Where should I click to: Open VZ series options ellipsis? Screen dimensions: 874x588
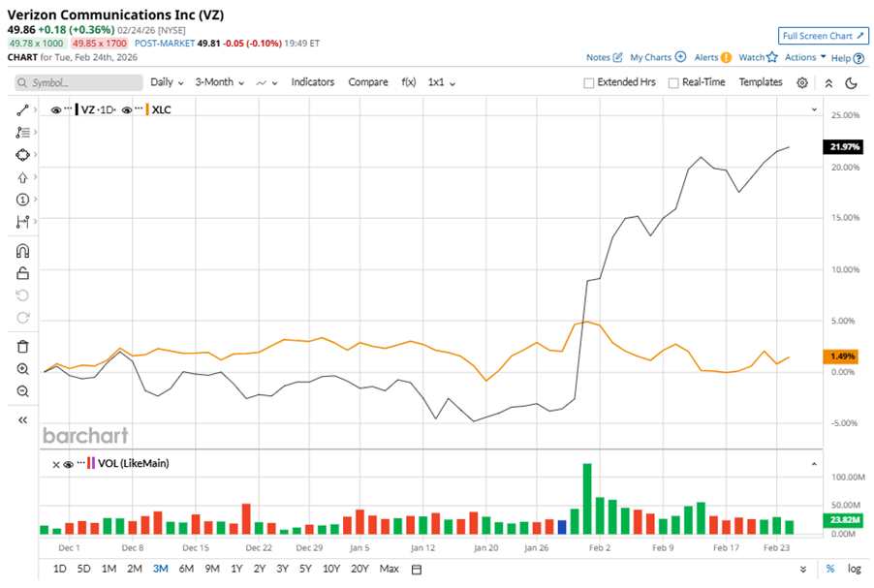(68, 108)
